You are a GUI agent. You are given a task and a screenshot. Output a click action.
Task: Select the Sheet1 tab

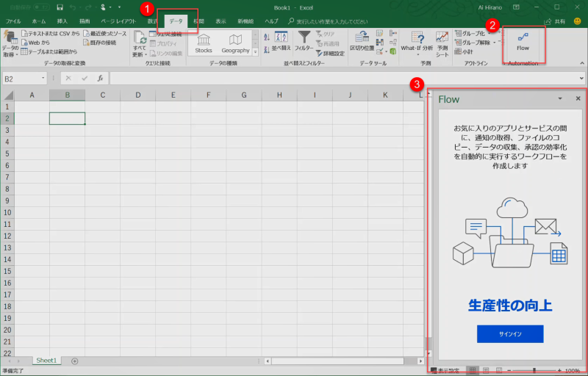(x=46, y=361)
